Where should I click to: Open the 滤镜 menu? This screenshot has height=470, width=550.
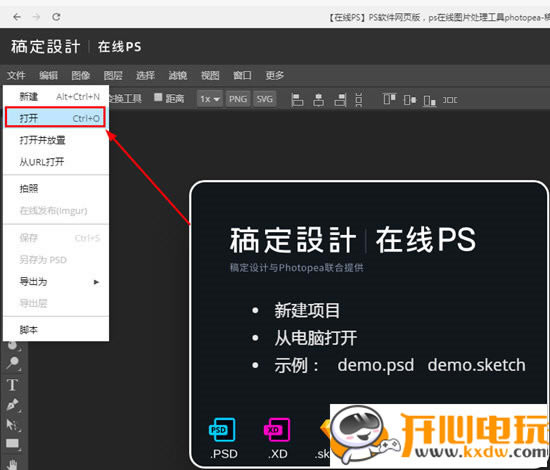pyautogui.click(x=177, y=75)
